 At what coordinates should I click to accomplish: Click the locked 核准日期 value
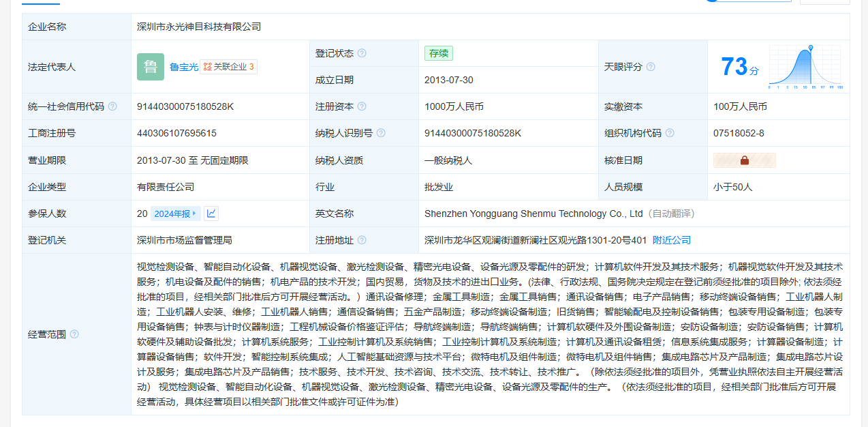(745, 160)
